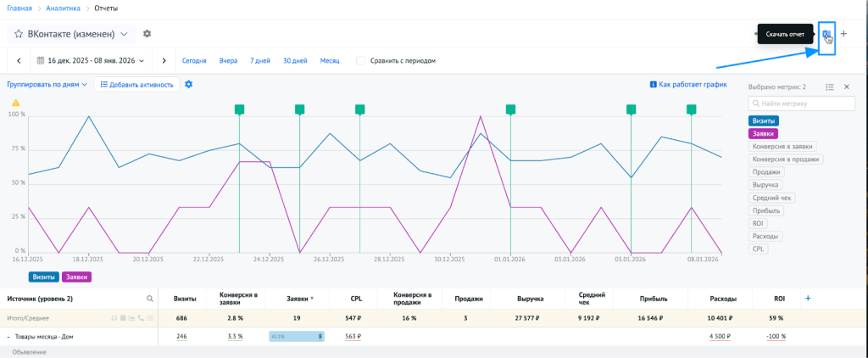This screenshot has height=358, width=868.
Task: Open chart settings gear next to Добавить активность
Action: pyautogui.click(x=188, y=84)
